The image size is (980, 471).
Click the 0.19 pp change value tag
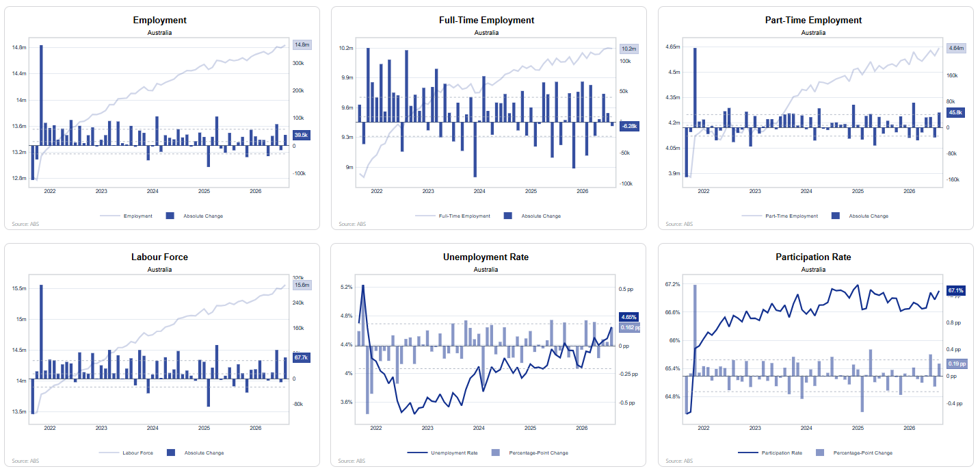[x=956, y=364]
